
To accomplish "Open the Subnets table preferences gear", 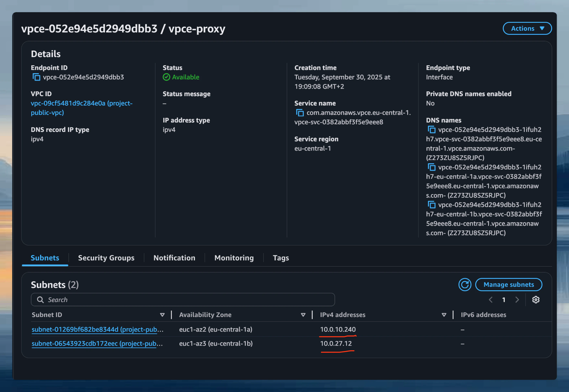I will 536,300.
